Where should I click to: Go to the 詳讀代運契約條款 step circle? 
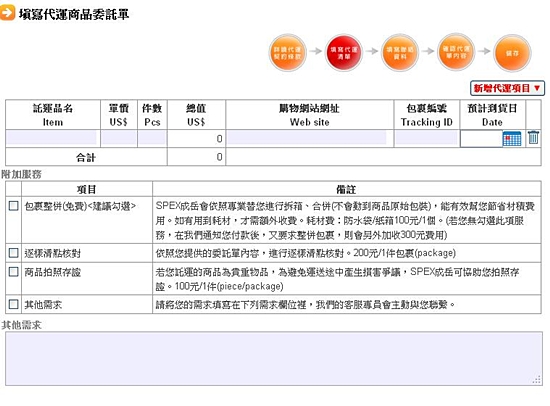point(287,53)
